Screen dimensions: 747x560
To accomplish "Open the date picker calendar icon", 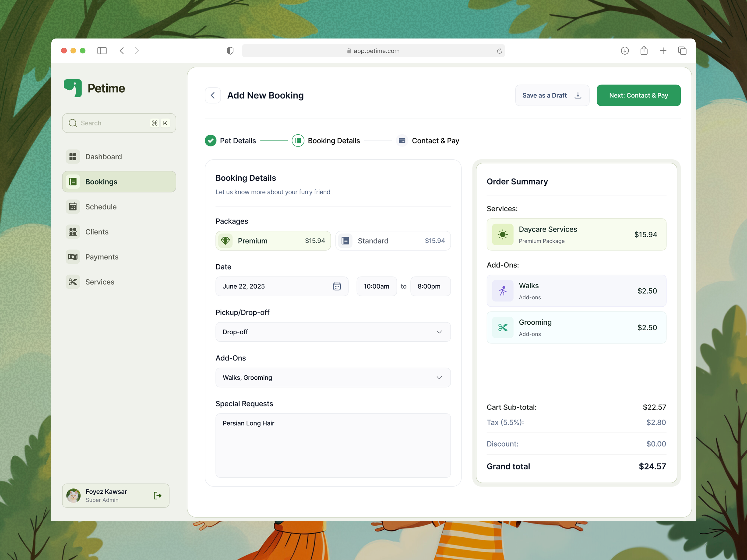I will tap(337, 286).
